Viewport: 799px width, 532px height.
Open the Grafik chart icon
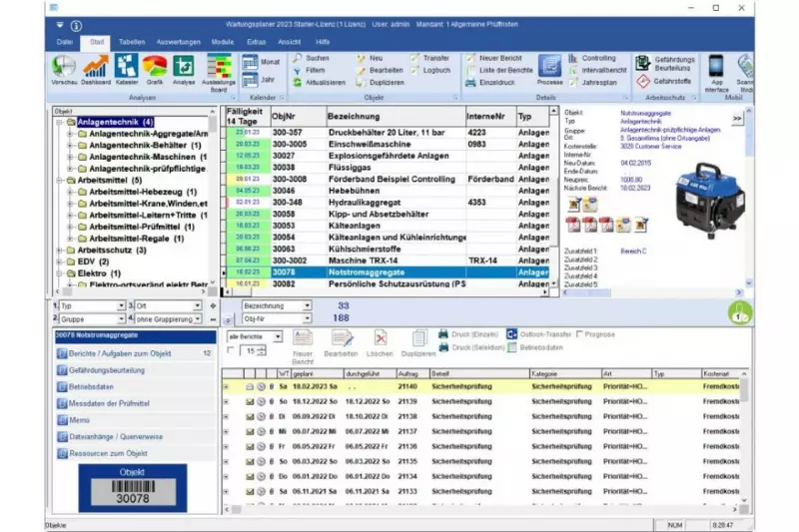pyautogui.click(x=155, y=68)
